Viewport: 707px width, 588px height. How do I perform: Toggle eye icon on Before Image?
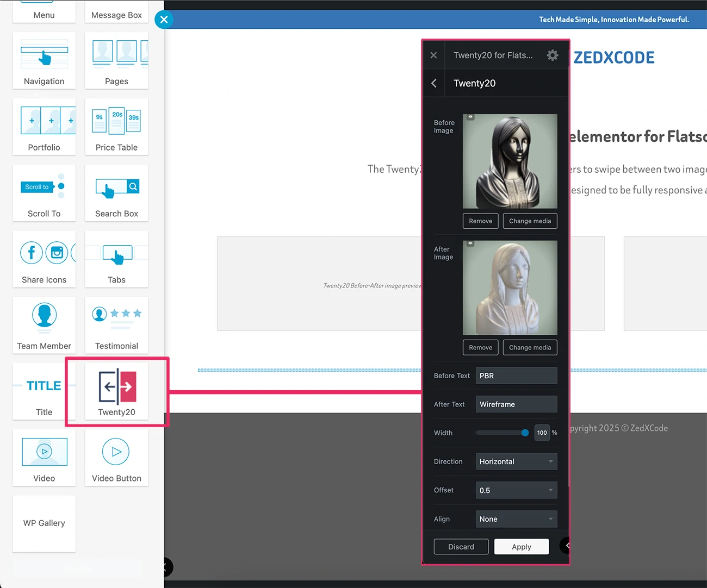click(470, 117)
